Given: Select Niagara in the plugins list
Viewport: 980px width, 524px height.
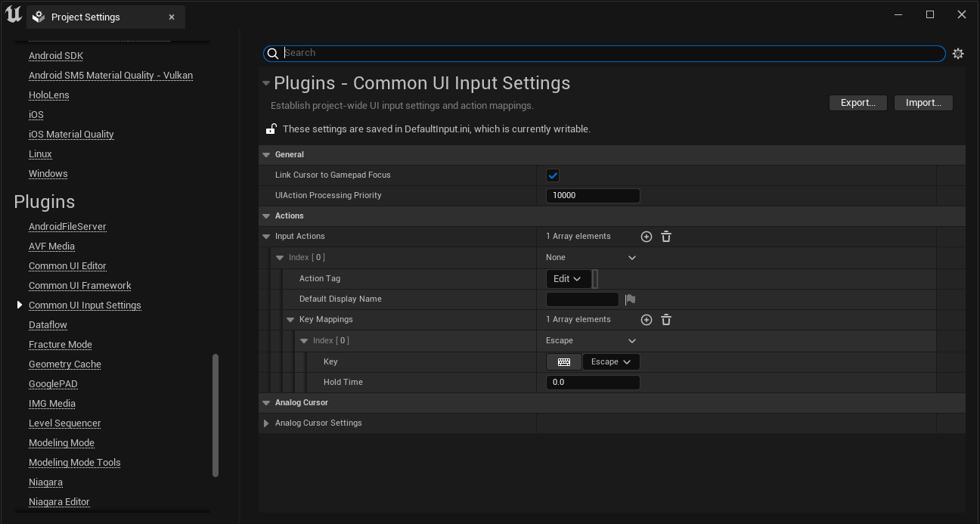Looking at the screenshot, I should 45,482.
